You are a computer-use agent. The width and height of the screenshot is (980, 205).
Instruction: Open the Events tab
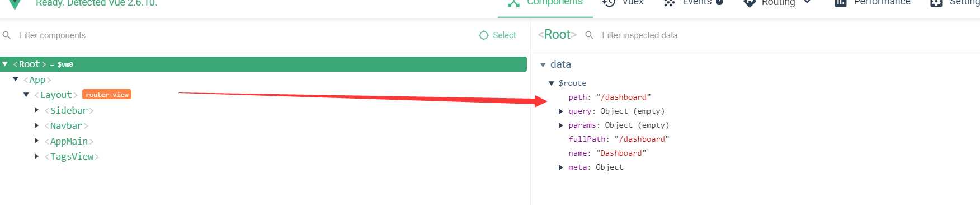point(693,3)
